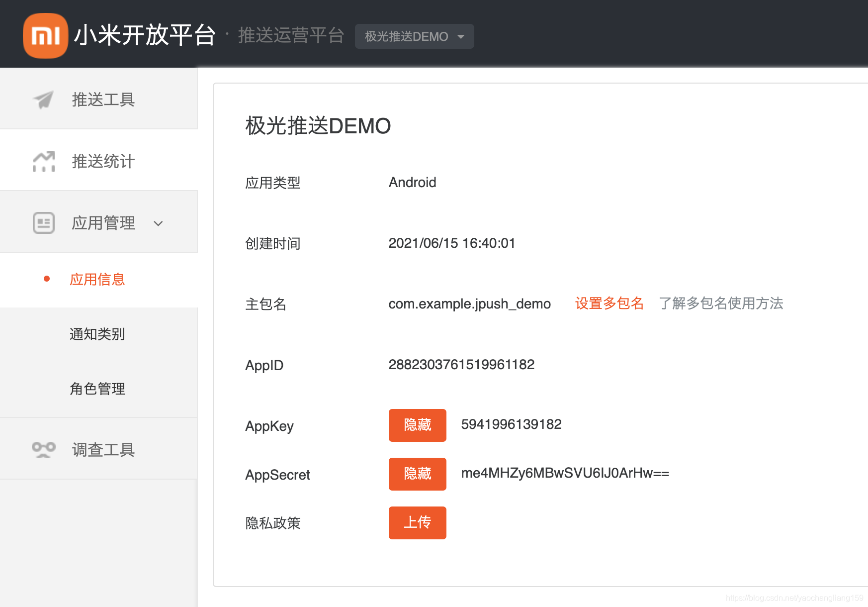Click the Xiaomi MI logo icon
Viewport: 868px width, 607px height.
click(45, 36)
